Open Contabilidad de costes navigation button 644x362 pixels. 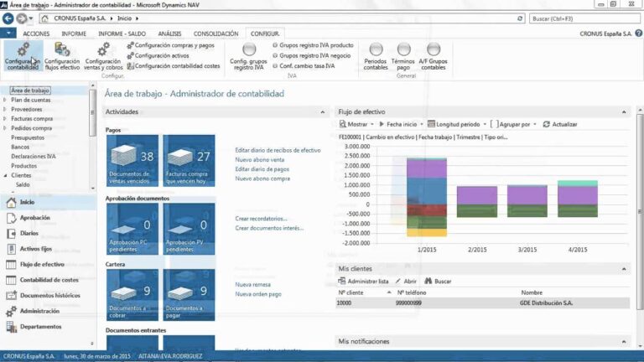[x=49, y=280]
